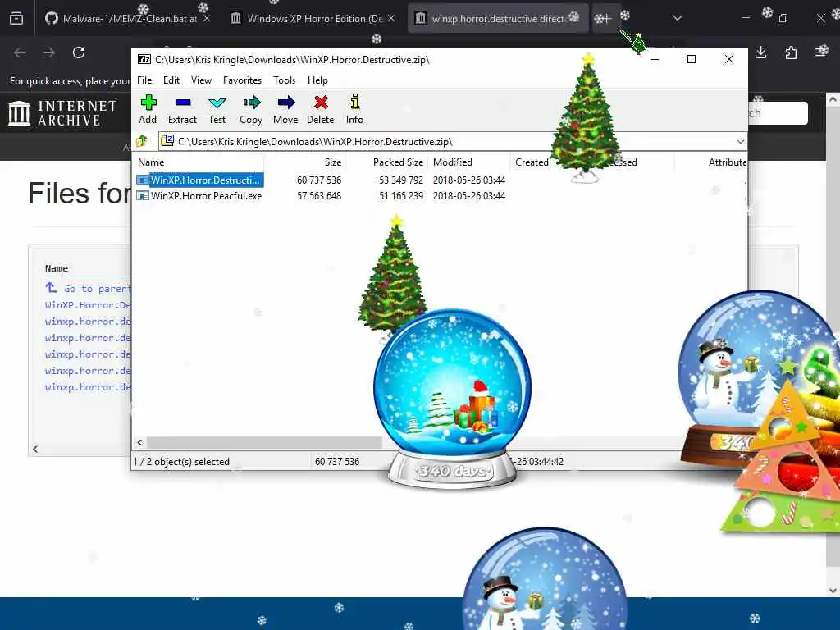The image size is (840, 630).
Task: Extract the archive with Extract tool
Action: click(182, 110)
